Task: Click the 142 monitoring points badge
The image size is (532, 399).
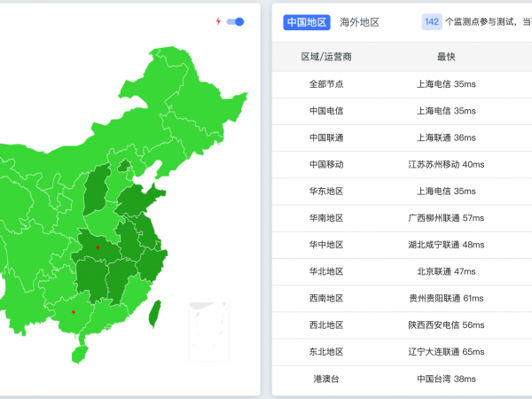Action: (432, 22)
